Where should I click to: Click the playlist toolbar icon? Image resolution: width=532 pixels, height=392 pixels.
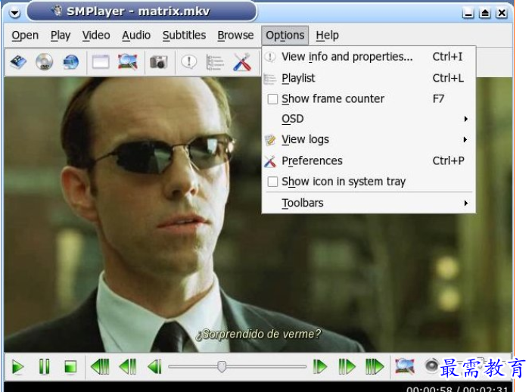(x=215, y=62)
